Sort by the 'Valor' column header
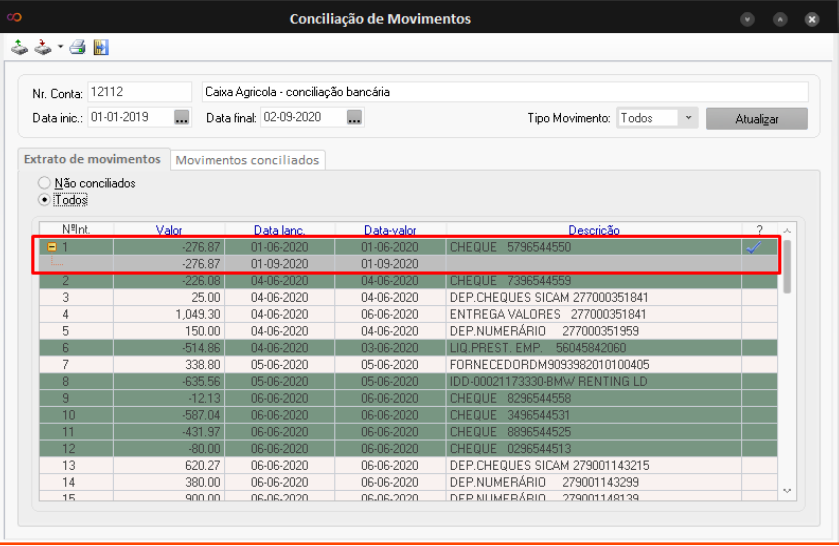Image resolution: width=839 pixels, height=546 pixels. (x=169, y=230)
